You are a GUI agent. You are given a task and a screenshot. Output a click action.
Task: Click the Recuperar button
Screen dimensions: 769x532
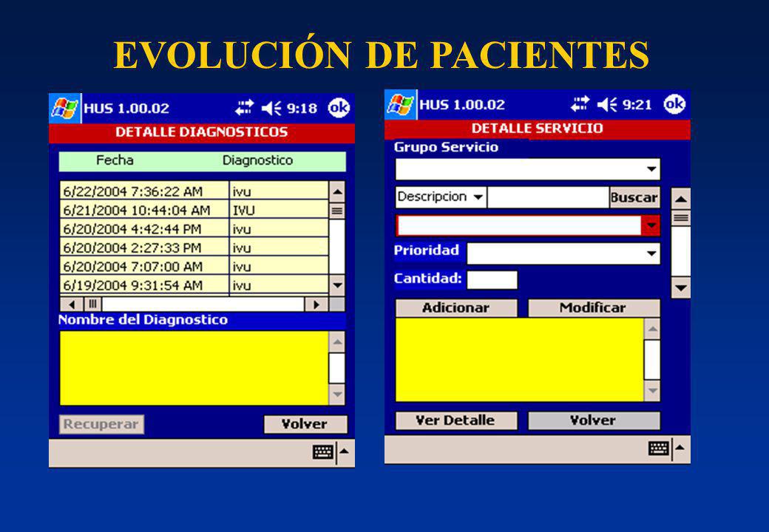click(101, 424)
